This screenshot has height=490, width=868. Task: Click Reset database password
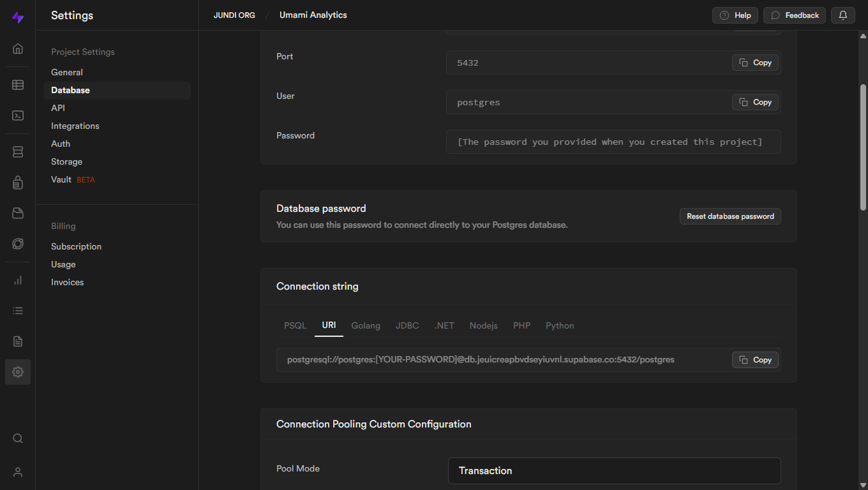pos(730,216)
